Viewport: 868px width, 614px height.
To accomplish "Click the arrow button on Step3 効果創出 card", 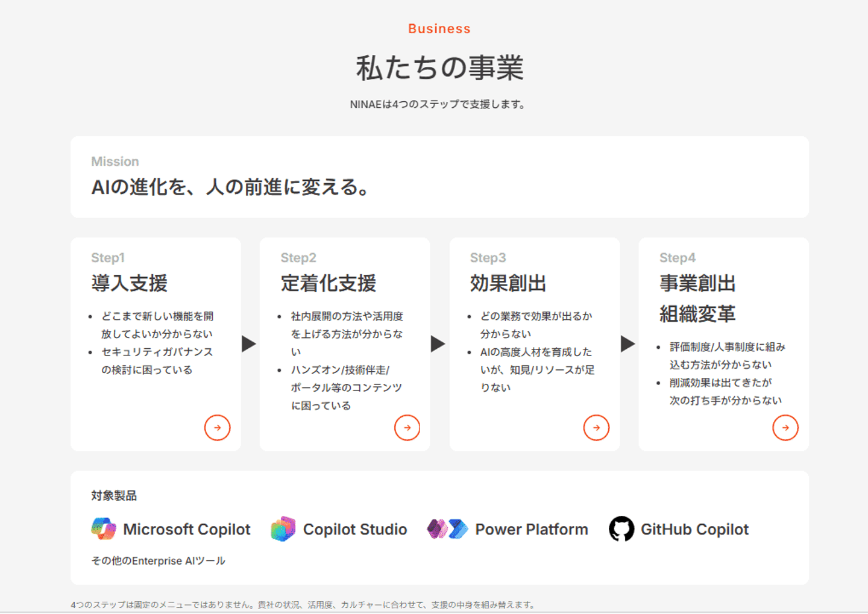I will [x=596, y=428].
